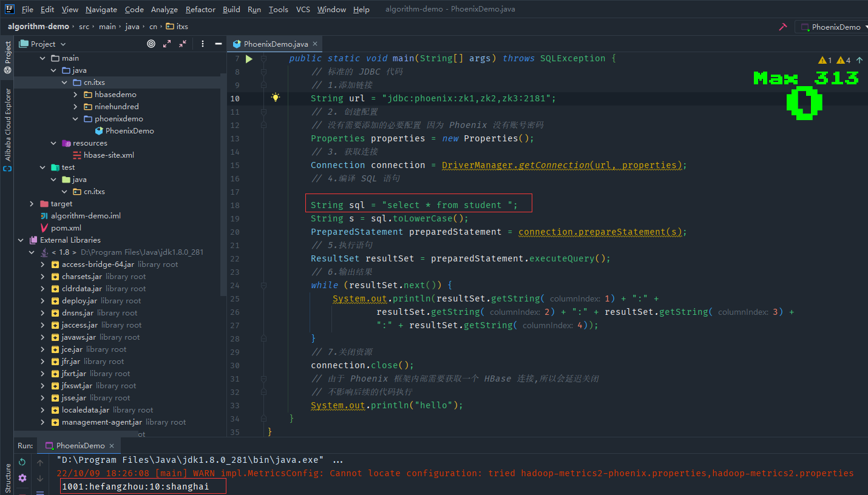The height and width of the screenshot is (495, 868).
Task: Open the Project view dropdown
Action: click(x=42, y=44)
